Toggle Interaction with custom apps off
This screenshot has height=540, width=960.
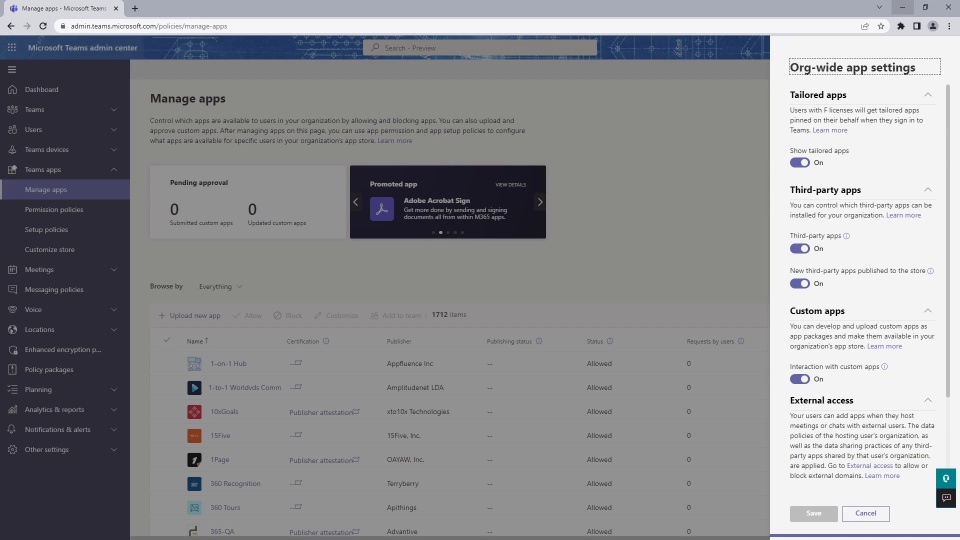click(800, 379)
